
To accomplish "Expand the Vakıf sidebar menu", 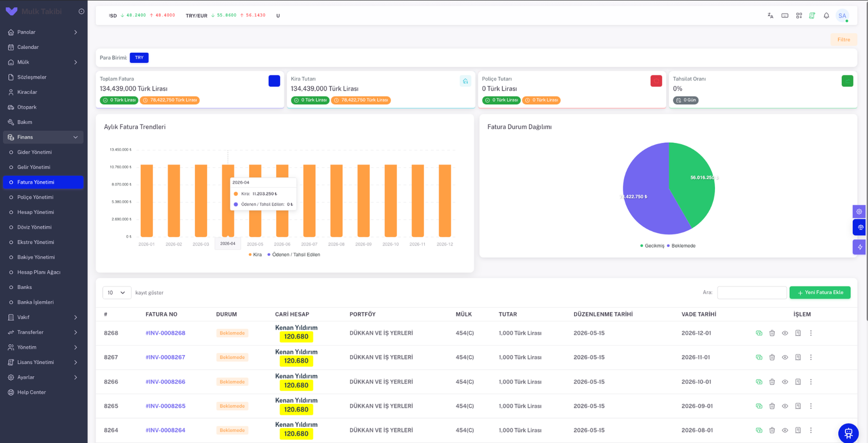I will (43, 317).
